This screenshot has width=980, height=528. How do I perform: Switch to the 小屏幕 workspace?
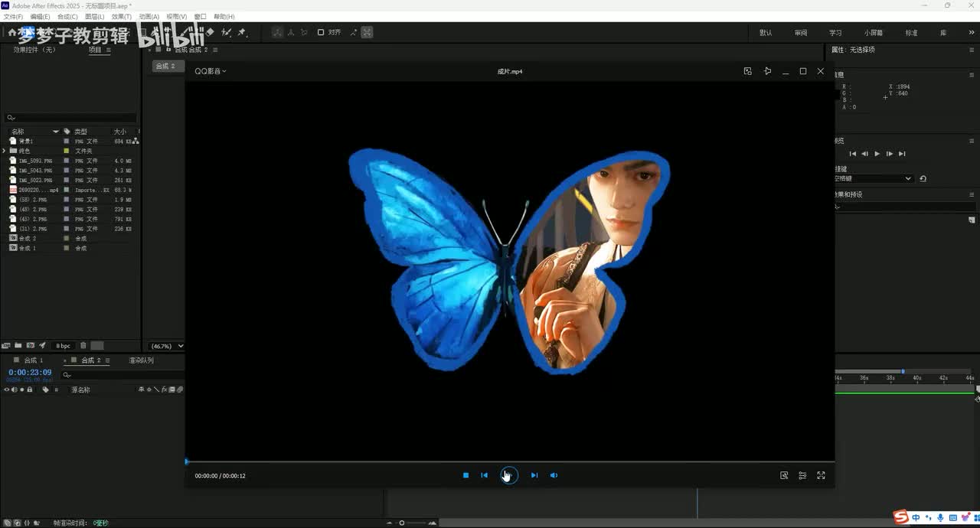click(873, 33)
